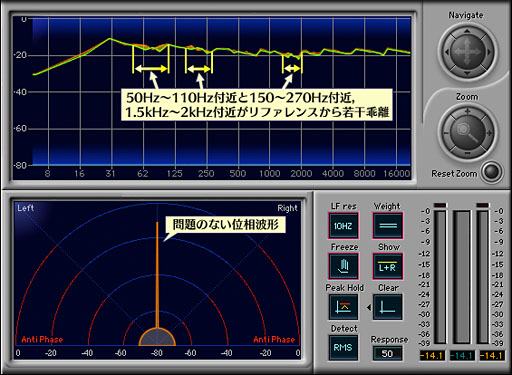512x375 pixels.
Task: Change the Weight curve selector
Action: point(388,226)
